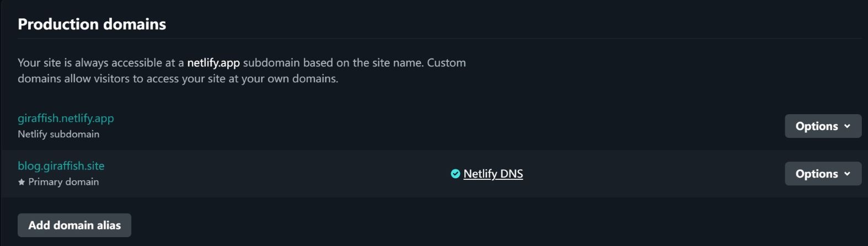Image resolution: width=868 pixels, height=246 pixels.
Task: Click the line 'domains allow visitors to access'
Action: click(178, 79)
